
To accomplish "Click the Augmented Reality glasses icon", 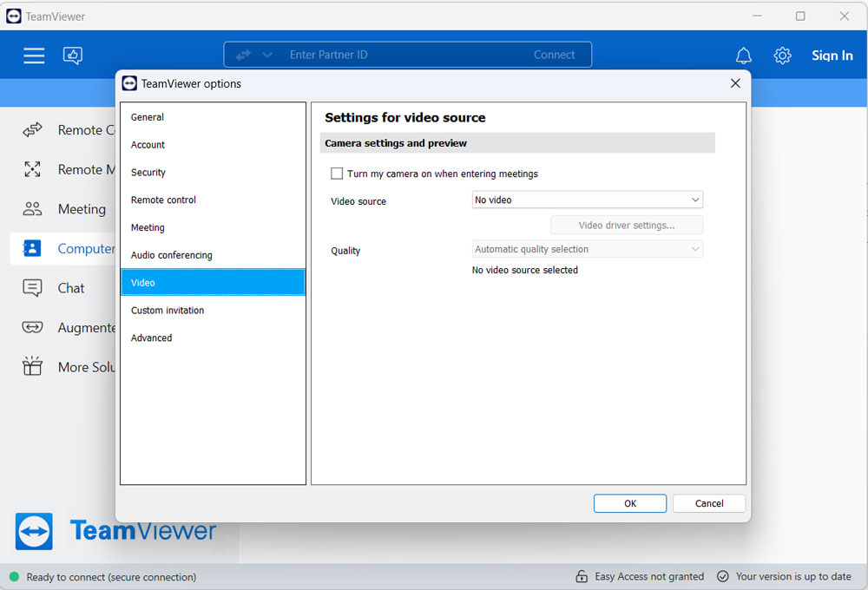I will pyautogui.click(x=32, y=327).
